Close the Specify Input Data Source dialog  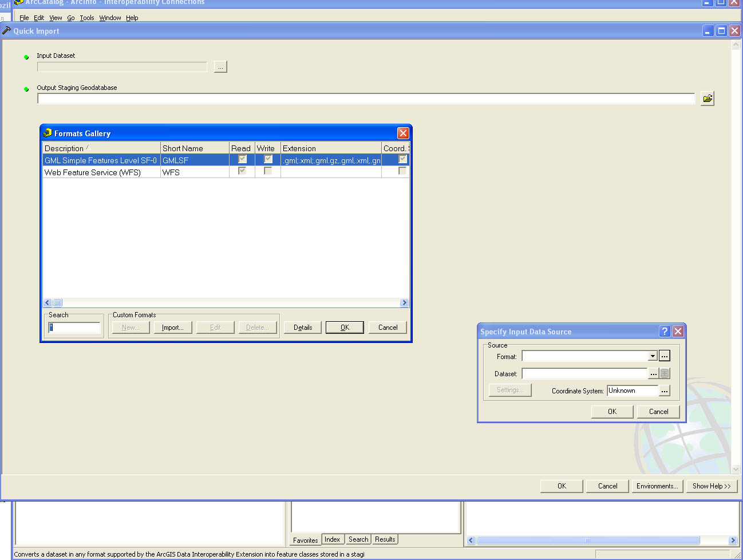(678, 332)
